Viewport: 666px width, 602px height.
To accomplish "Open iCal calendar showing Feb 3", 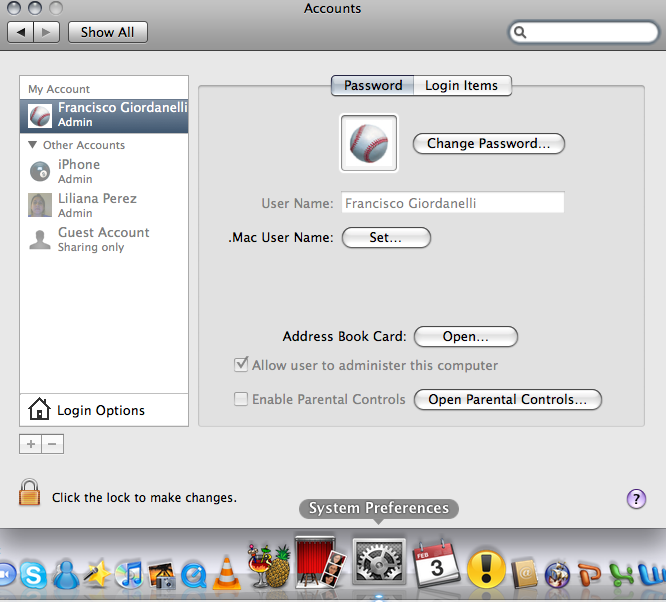I will point(436,564).
